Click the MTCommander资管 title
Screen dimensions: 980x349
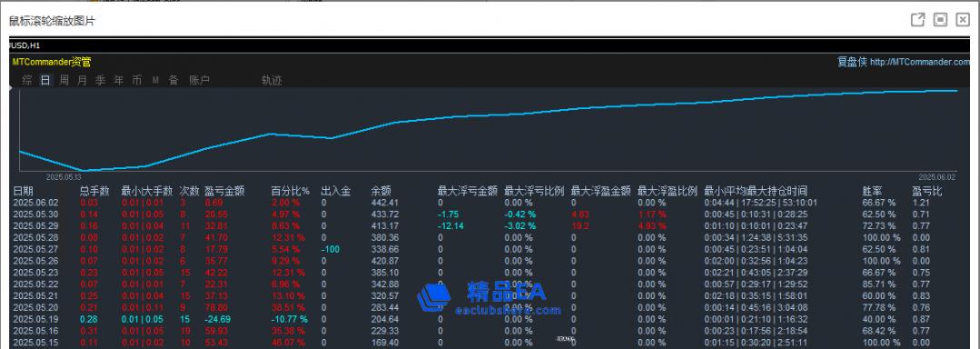click(x=52, y=62)
